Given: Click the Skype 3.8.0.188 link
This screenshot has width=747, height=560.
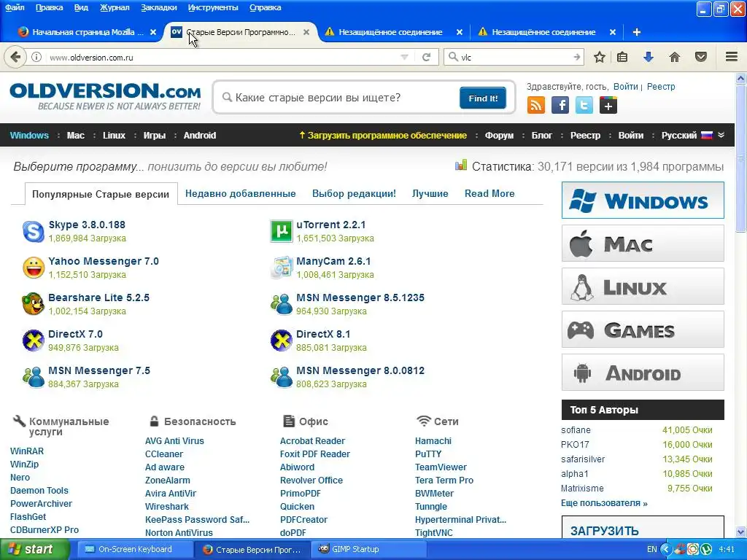Looking at the screenshot, I should coord(87,225).
